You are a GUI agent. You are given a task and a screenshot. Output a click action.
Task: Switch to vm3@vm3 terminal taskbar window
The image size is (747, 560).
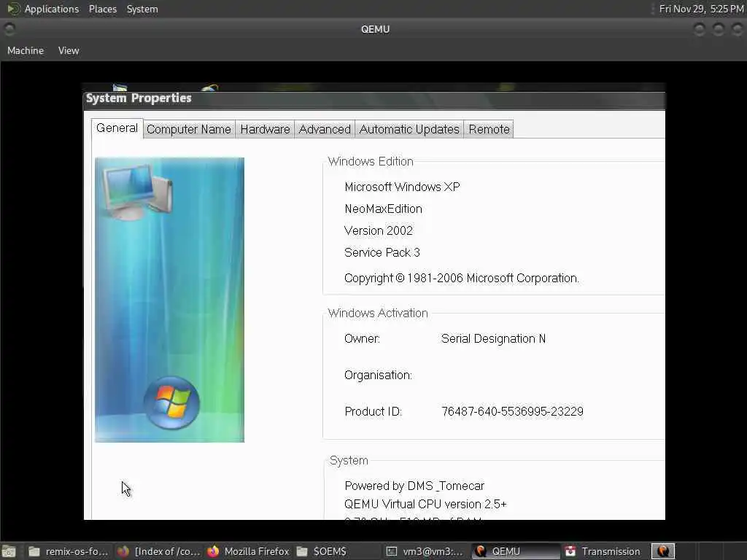(x=425, y=551)
